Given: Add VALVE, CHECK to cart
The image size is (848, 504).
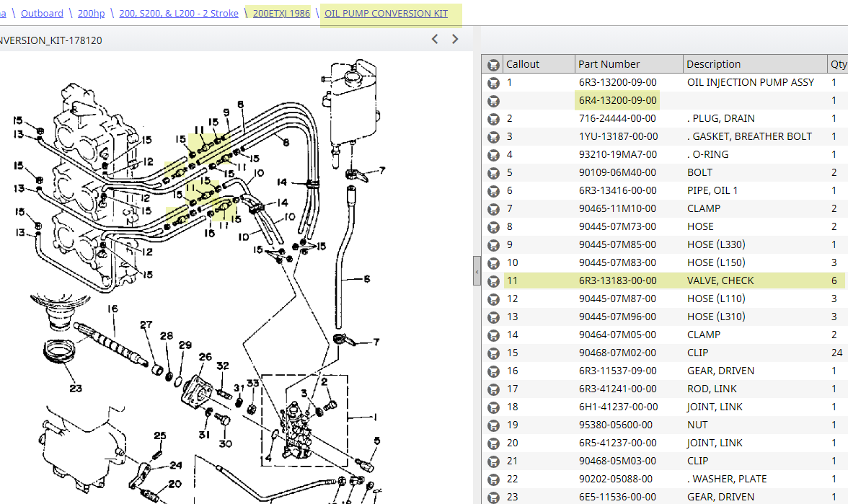Looking at the screenshot, I should [x=493, y=281].
